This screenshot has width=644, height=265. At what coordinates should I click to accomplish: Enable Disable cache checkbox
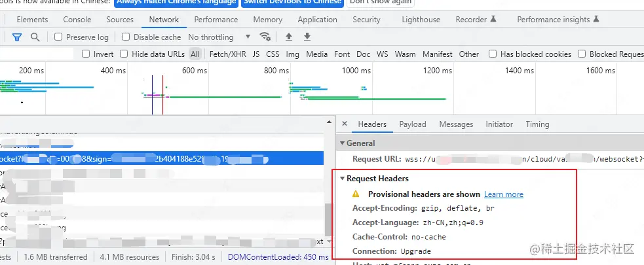pos(126,37)
